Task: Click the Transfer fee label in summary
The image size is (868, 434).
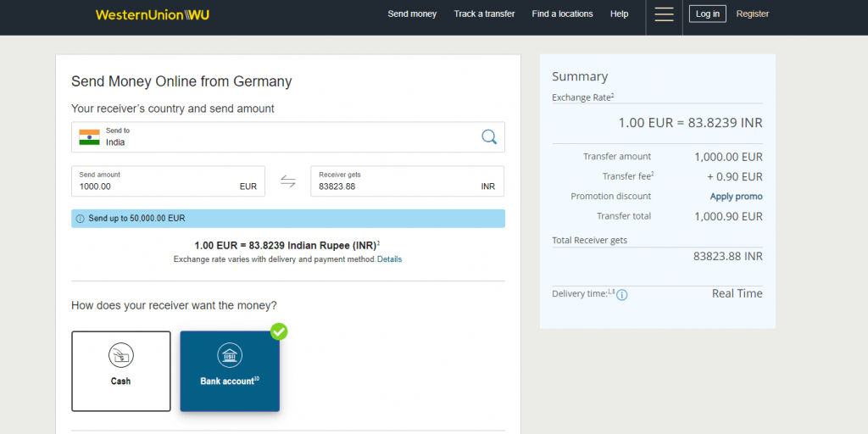Action: tap(628, 176)
